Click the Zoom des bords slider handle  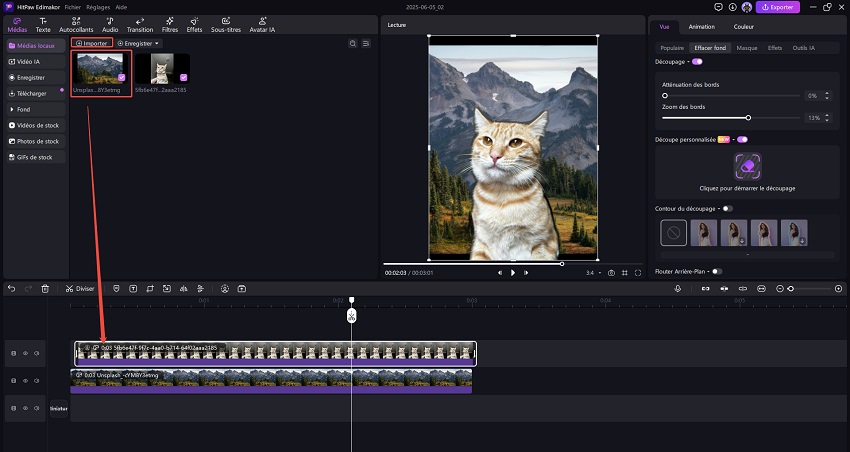[x=748, y=118]
